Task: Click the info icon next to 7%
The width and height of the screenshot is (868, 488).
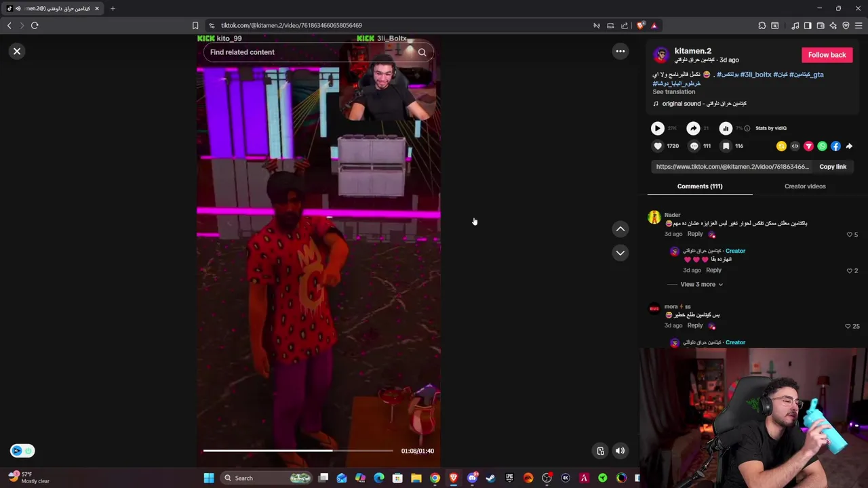Action: click(x=747, y=128)
